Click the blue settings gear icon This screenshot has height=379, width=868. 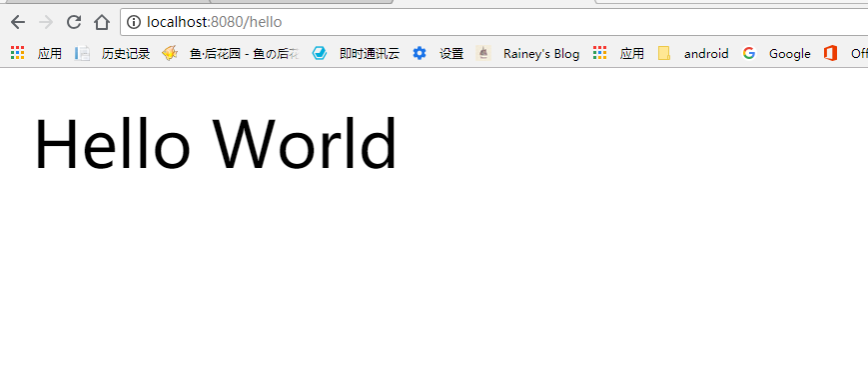coord(420,53)
